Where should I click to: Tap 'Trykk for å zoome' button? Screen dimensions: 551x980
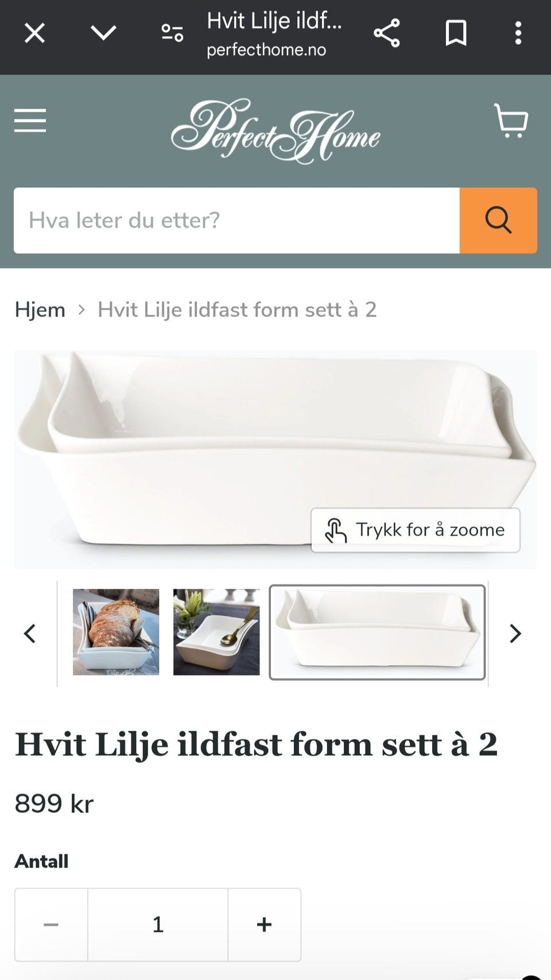(x=416, y=530)
